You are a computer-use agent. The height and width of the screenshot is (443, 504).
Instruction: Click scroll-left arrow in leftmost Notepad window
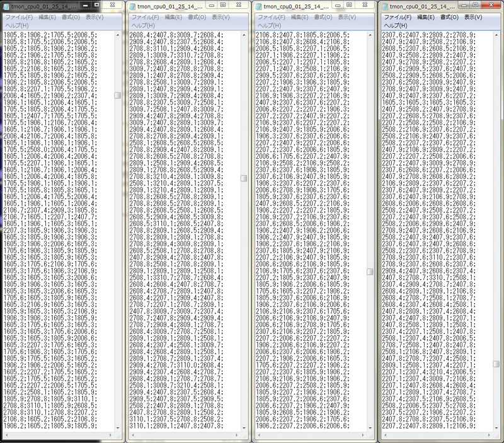[x=6, y=435]
